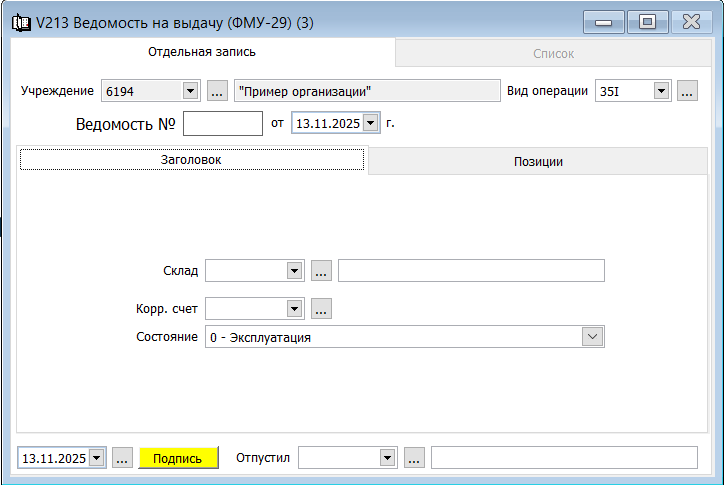This screenshot has height=485, width=725.
Task: Click the Корр. счет lookup ellipsis button
Action: coord(321,309)
